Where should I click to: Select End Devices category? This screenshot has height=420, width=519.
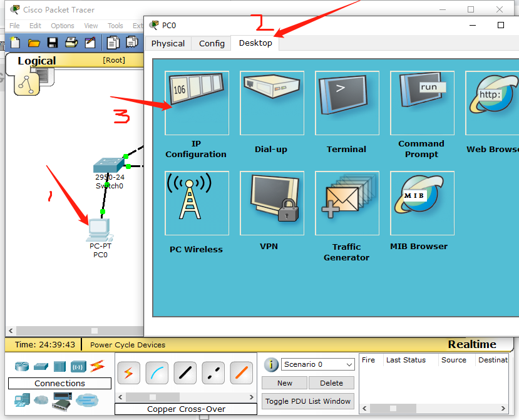[x=22, y=400]
